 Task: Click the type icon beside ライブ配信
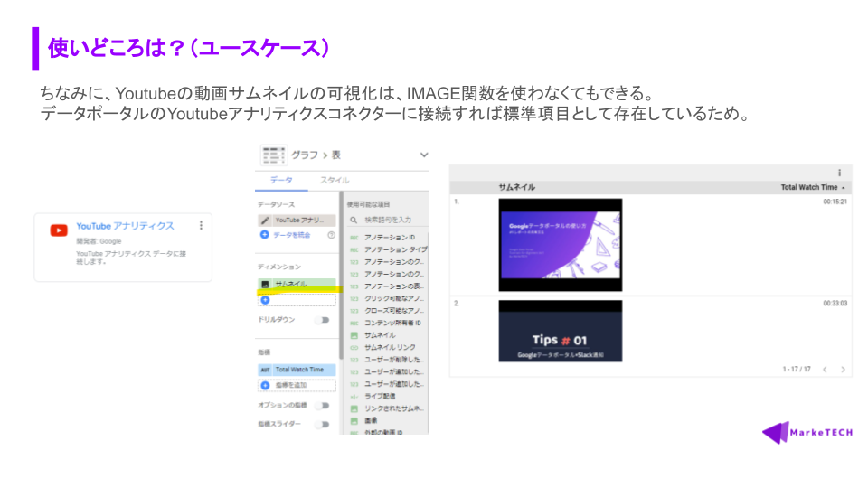click(354, 396)
